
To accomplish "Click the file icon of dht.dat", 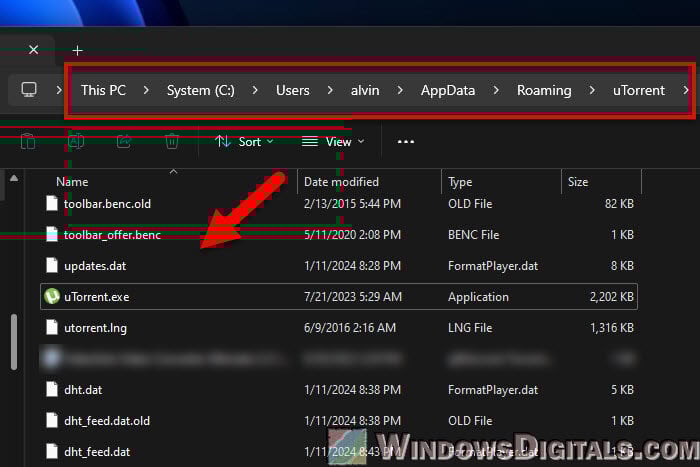I will coord(52,389).
